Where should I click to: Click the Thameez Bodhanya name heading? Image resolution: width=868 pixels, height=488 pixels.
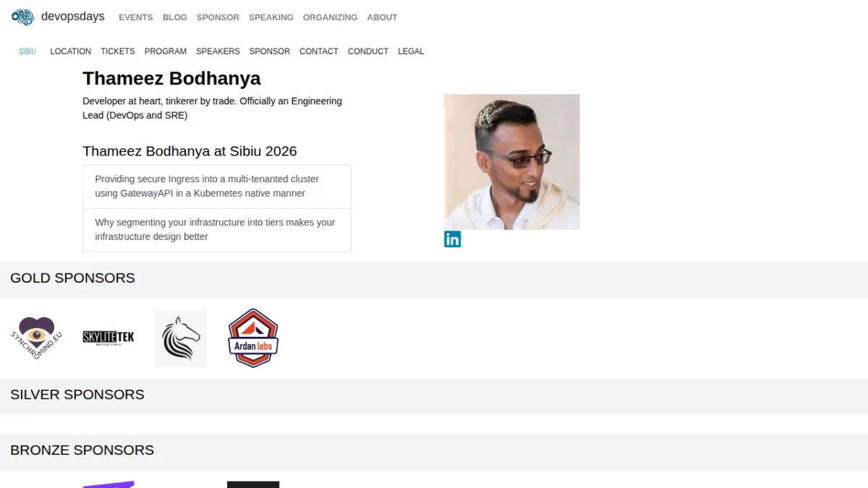[x=171, y=78]
